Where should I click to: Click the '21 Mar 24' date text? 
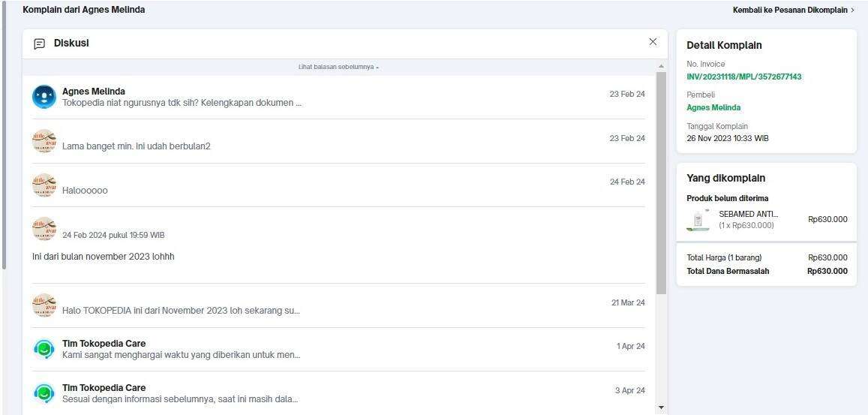click(628, 302)
